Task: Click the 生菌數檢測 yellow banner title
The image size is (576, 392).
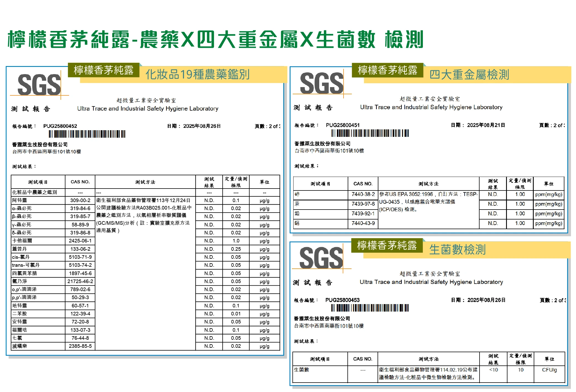Action: coord(457,249)
